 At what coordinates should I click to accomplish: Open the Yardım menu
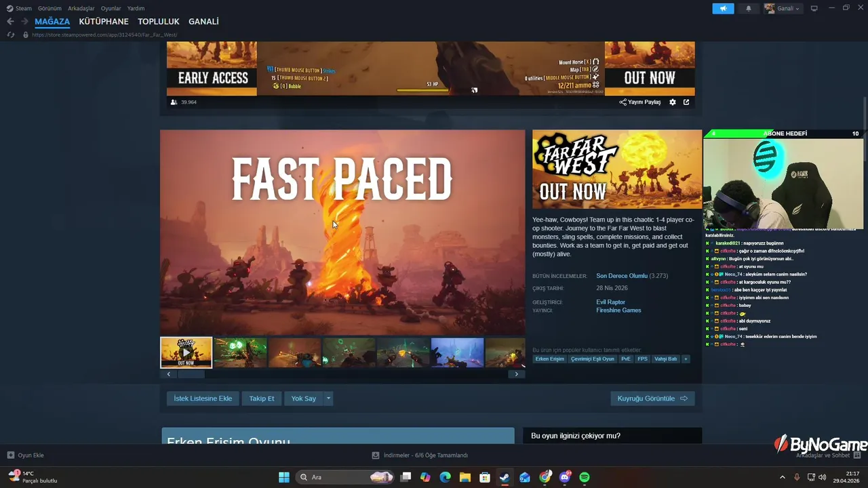(x=136, y=8)
